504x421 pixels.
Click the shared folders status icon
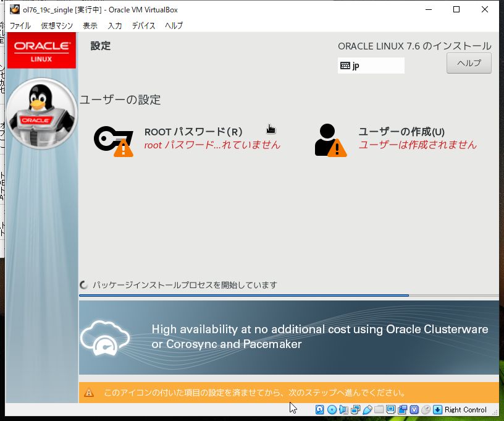point(379,409)
